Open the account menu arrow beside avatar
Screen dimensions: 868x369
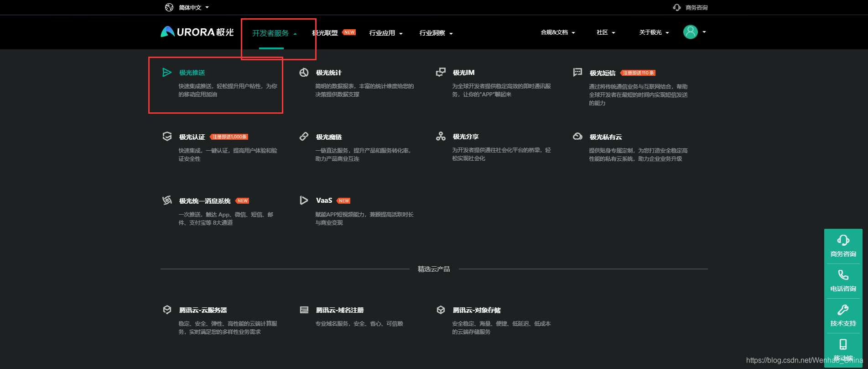click(704, 32)
